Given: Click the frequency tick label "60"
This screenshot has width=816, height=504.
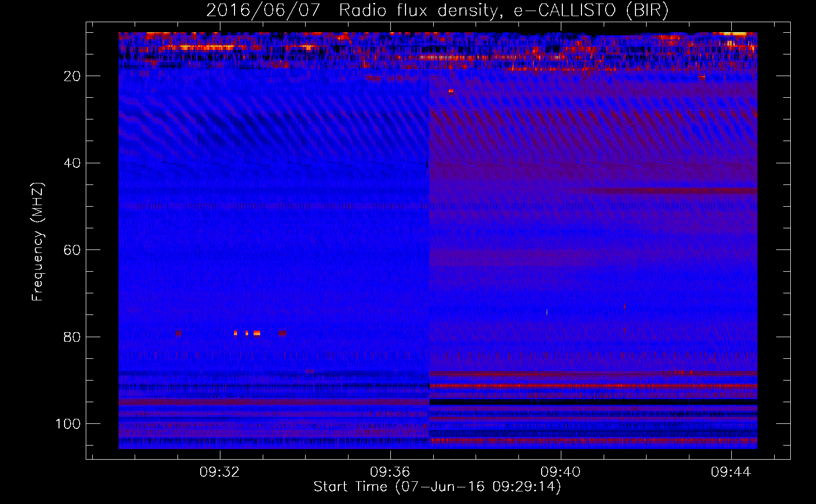Looking at the screenshot, I should [x=73, y=250].
